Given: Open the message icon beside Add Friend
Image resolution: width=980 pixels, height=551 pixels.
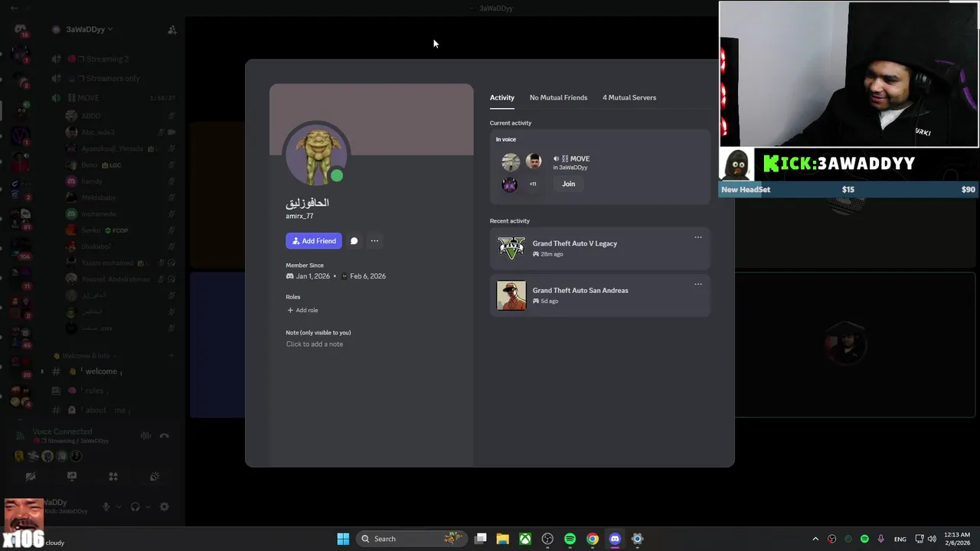Looking at the screenshot, I should click(354, 241).
